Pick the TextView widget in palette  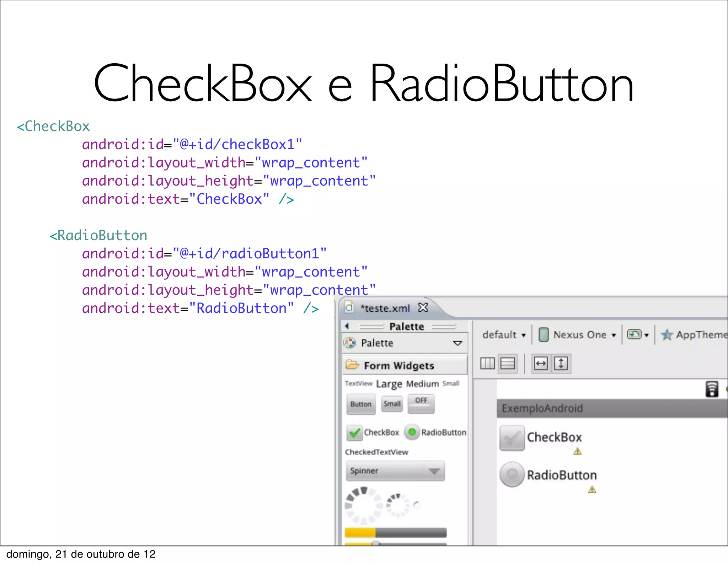pos(358,383)
